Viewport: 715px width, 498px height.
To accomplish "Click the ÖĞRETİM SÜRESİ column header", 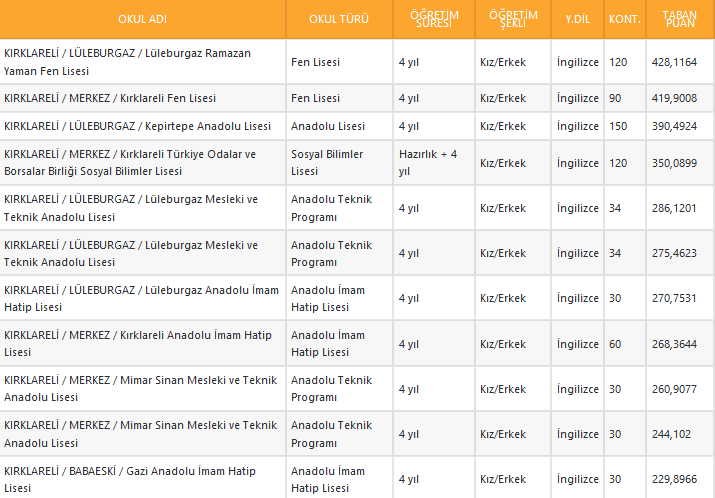I will coord(432,20).
